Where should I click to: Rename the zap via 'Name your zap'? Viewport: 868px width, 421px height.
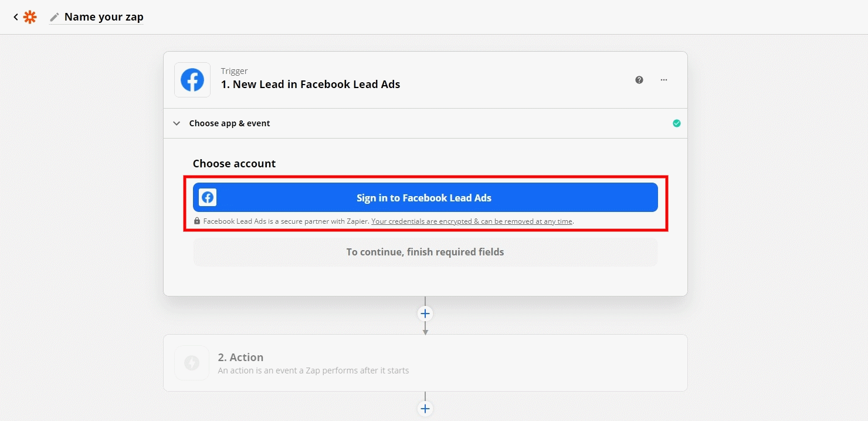coord(104,17)
